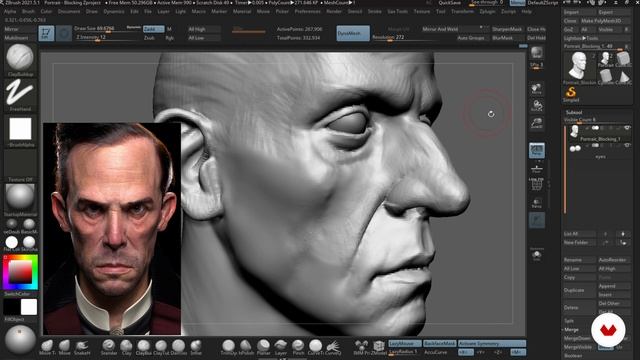Select the SnakeHook brush

coord(82,347)
